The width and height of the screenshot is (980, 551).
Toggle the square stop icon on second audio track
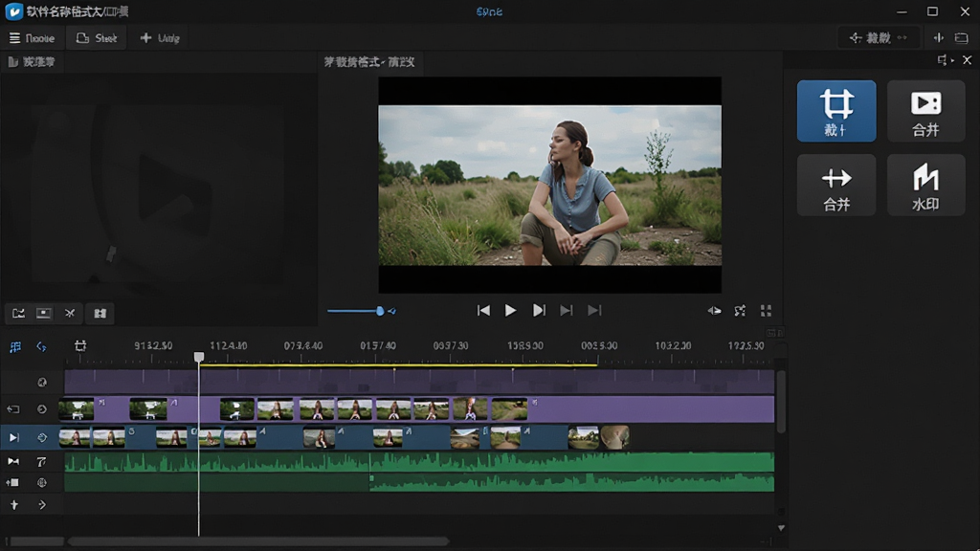coord(12,482)
